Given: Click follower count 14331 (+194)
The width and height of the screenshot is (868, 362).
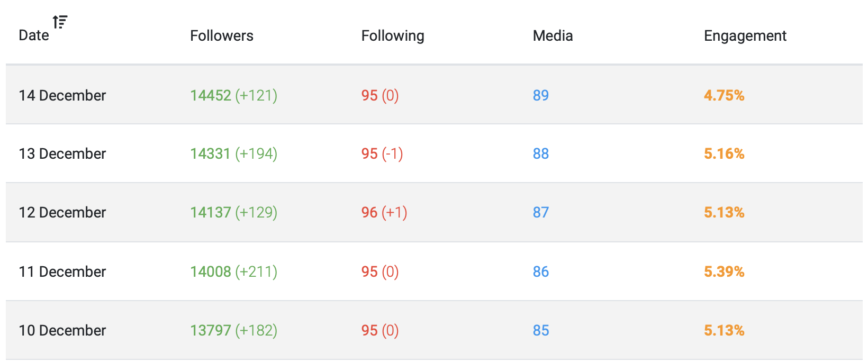Looking at the screenshot, I should (x=234, y=153).
